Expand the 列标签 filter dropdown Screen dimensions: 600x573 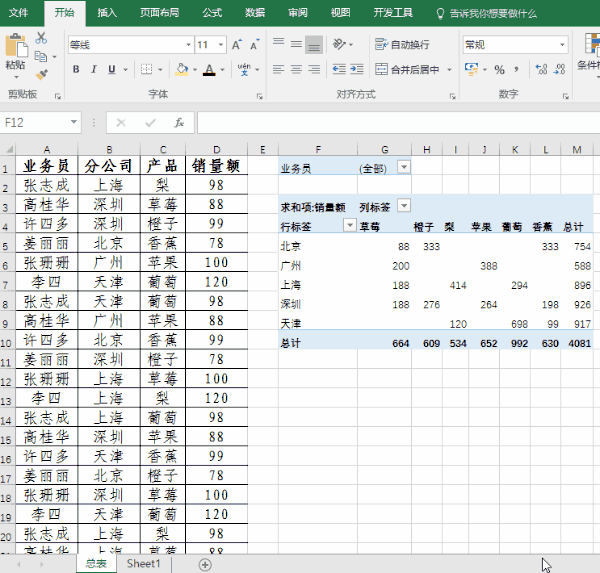[x=404, y=206]
